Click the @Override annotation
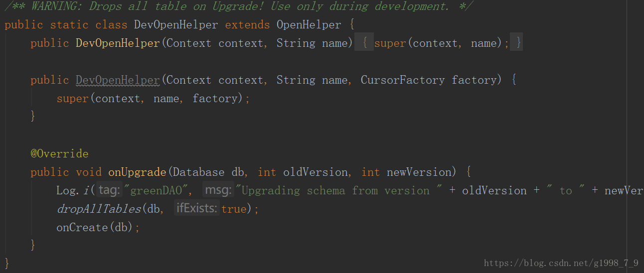This screenshot has width=644, height=273. click(x=59, y=154)
